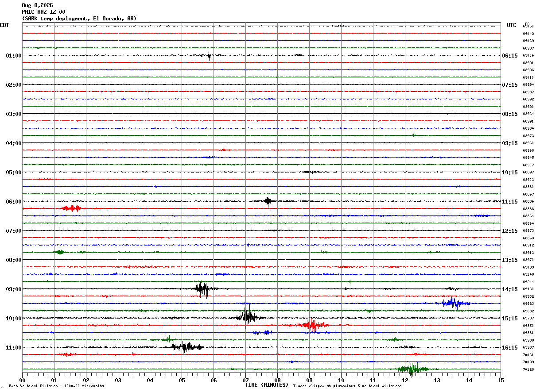Image resolution: width=536 pixels, height=392 pixels.
Task: Click the 'UTC' timezone label
Action: click(x=512, y=25)
